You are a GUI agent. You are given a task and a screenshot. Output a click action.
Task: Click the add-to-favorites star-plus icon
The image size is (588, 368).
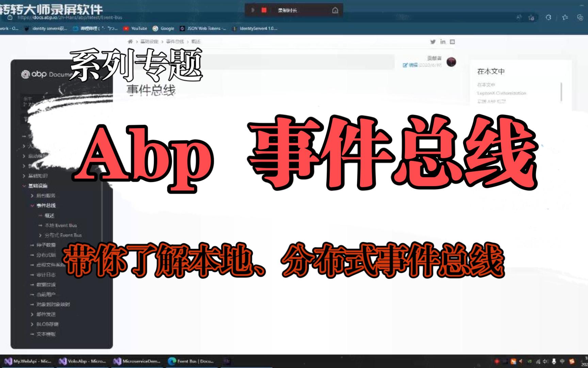tap(531, 17)
